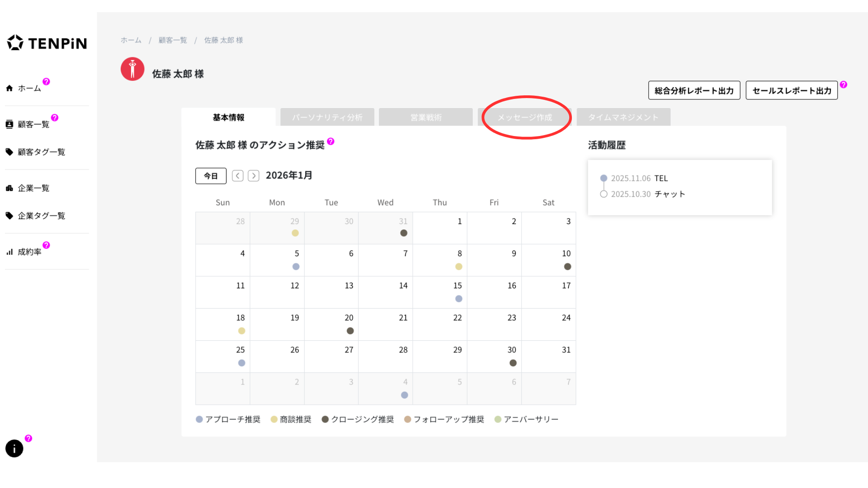Click the help icon next to 成約率
The height and width of the screenshot is (488, 868).
coord(46,245)
